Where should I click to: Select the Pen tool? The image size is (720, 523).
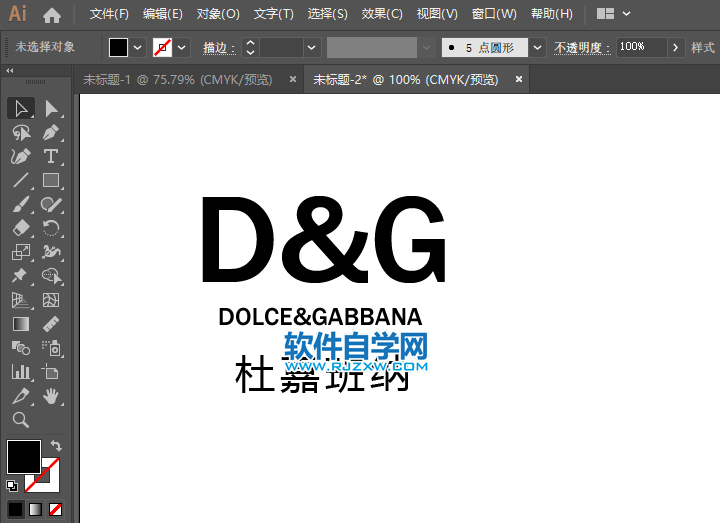point(51,133)
